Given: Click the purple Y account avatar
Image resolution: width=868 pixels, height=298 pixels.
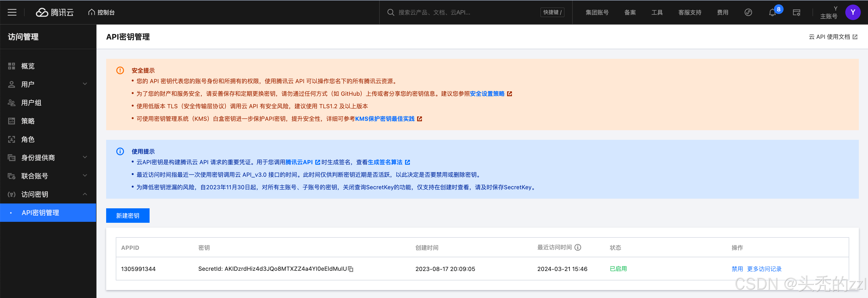Looking at the screenshot, I should coord(853,13).
